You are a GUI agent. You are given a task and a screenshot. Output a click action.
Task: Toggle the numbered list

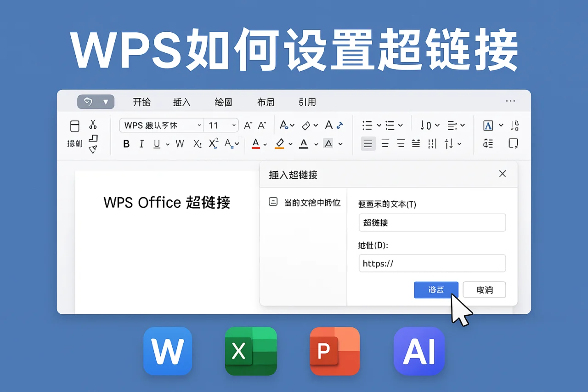coord(390,125)
